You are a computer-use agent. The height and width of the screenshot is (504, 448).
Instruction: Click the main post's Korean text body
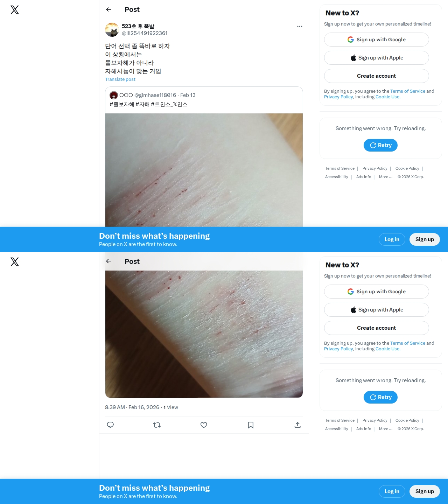pos(138,58)
